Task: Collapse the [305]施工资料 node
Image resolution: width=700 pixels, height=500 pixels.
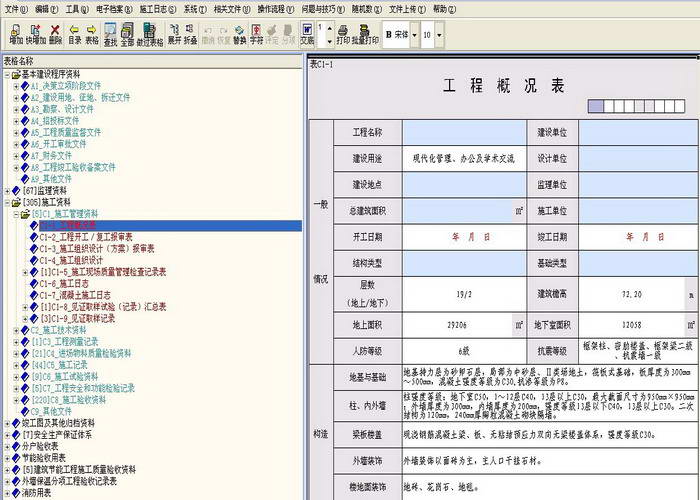Action: point(8,202)
